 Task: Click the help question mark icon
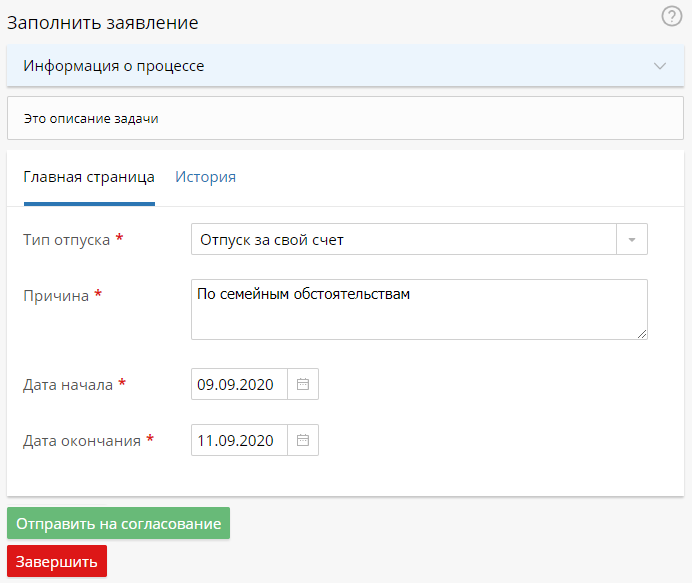point(672,17)
